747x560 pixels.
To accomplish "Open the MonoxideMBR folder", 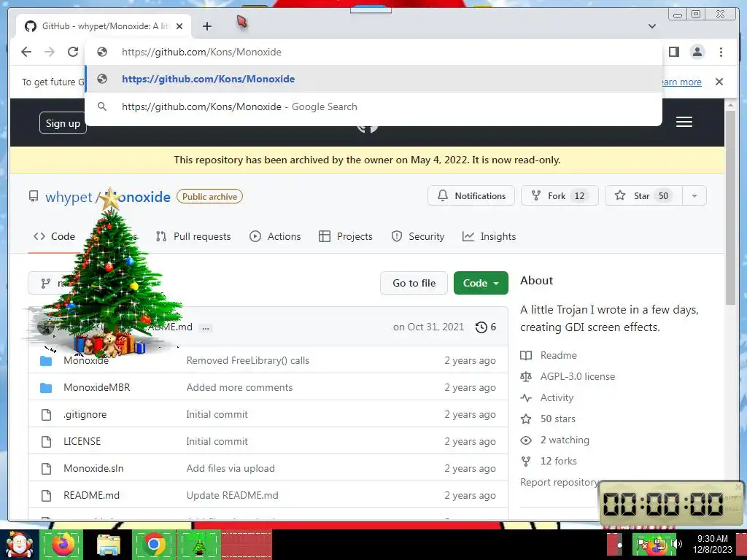I will pos(97,388).
